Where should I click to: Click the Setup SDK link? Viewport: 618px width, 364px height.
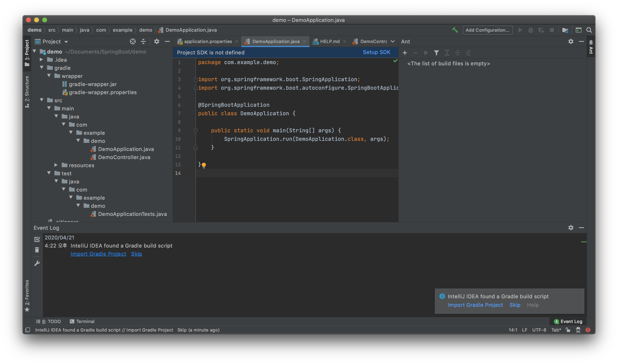pyautogui.click(x=376, y=52)
